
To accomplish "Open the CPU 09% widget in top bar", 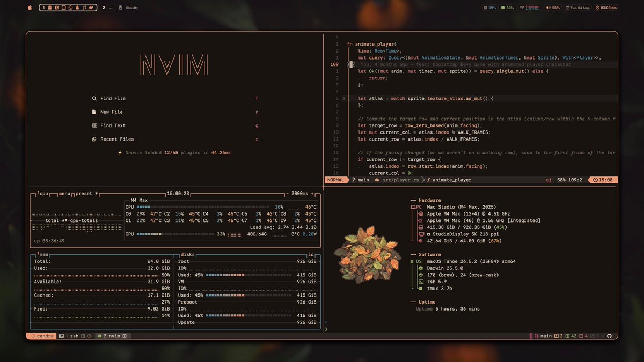I will click(x=490, y=8).
